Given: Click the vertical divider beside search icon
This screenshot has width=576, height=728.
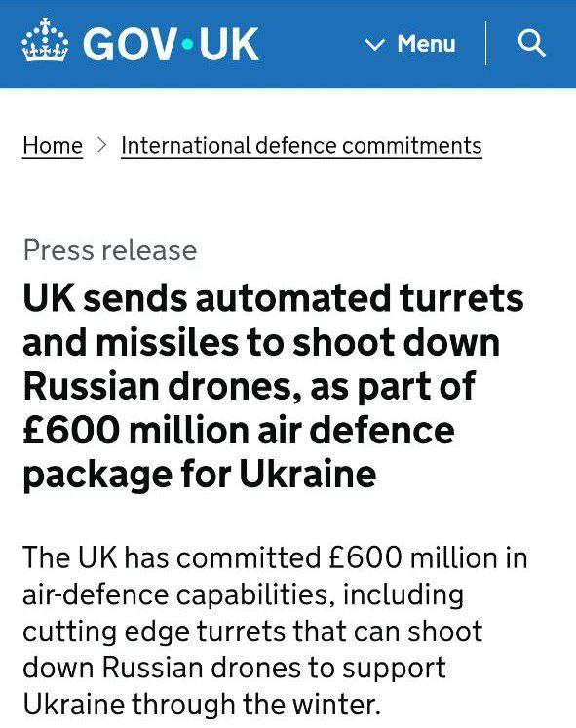Looking at the screenshot, I should click(486, 44).
